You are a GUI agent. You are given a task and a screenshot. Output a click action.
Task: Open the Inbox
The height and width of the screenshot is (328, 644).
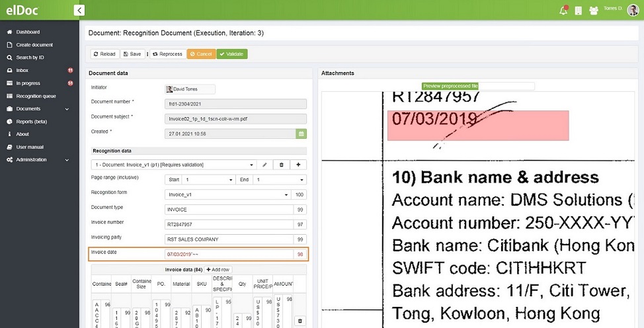point(22,70)
